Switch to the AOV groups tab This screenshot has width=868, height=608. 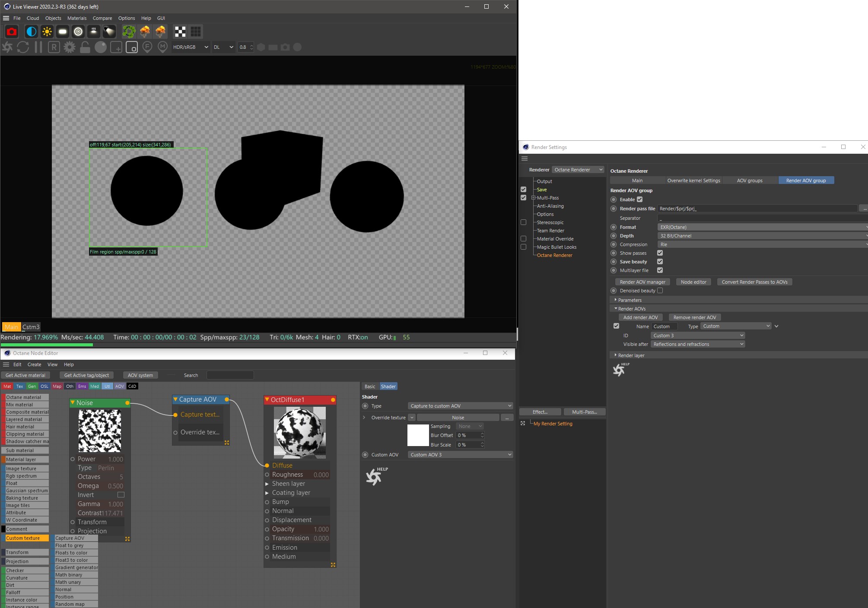pos(749,180)
